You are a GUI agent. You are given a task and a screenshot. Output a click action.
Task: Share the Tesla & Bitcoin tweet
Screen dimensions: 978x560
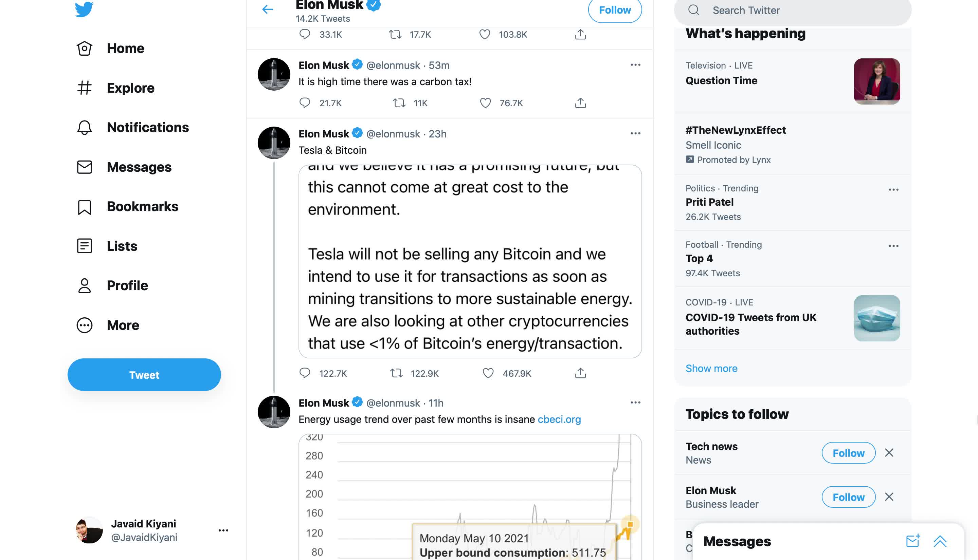tap(580, 373)
